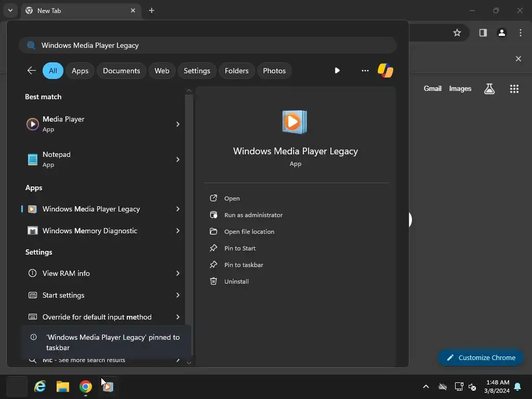Expand Windows Memory Diagnostic chevron

pos(178,231)
